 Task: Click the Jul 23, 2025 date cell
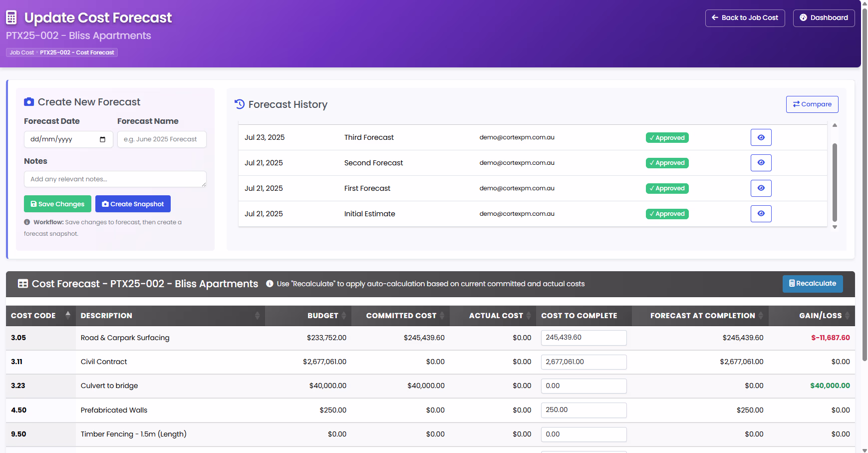265,137
